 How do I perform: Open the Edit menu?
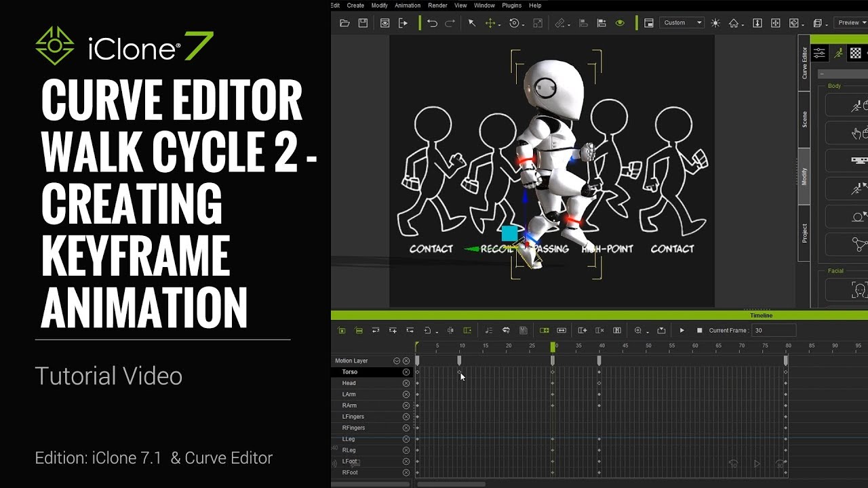pos(335,5)
